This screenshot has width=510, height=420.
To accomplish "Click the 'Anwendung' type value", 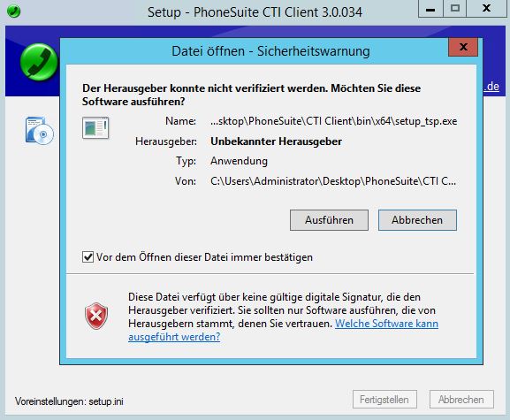I will 239,161.
